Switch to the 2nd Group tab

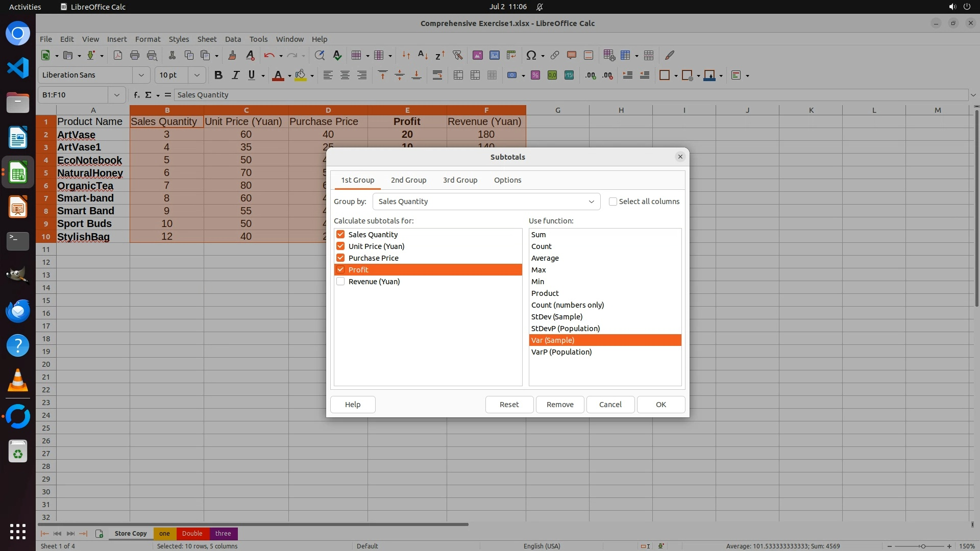click(408, 180)
